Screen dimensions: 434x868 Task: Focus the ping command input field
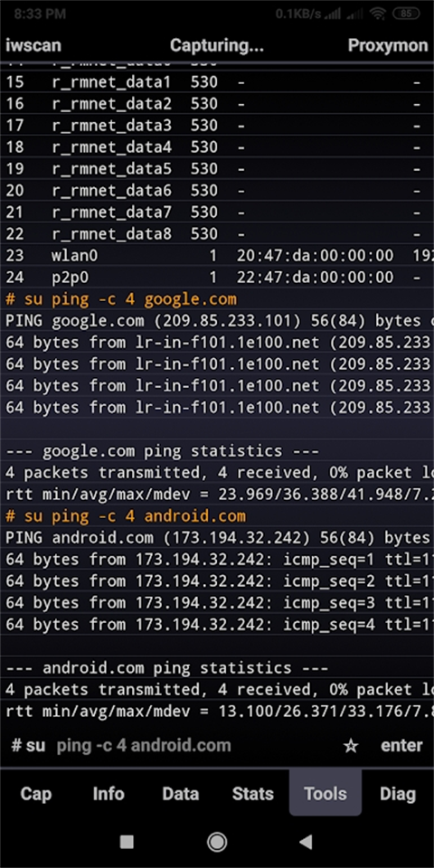(193, 746)
